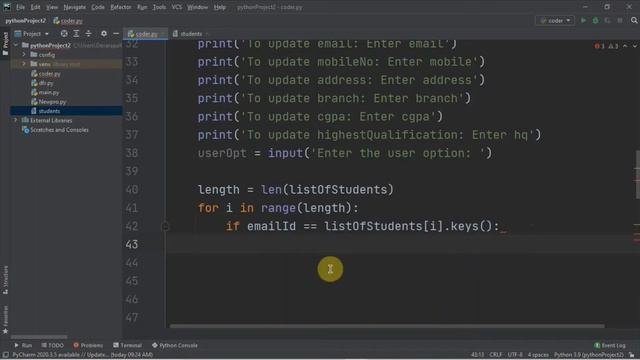Image resolution: width=640 pixels, height=360 pixels.
Task: Click coder.py breadcrumb in navigation bar
Action: click(x=68, y=21)
